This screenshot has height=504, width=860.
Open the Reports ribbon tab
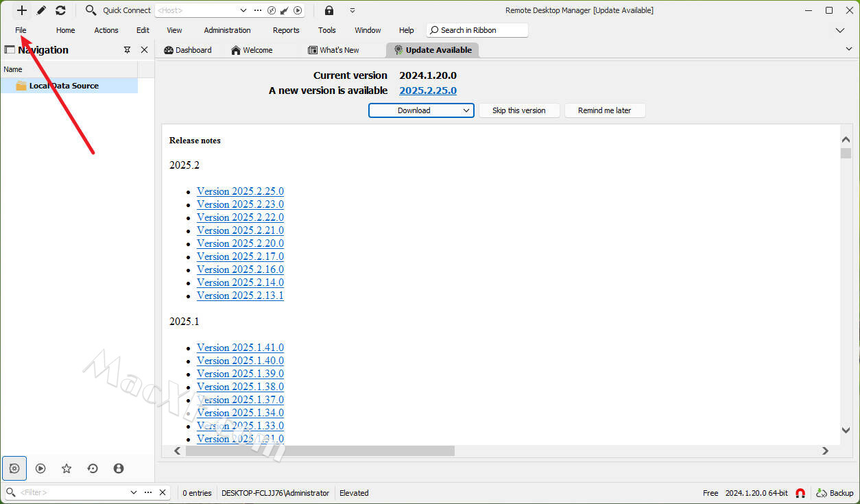click(x=286, y=30)
